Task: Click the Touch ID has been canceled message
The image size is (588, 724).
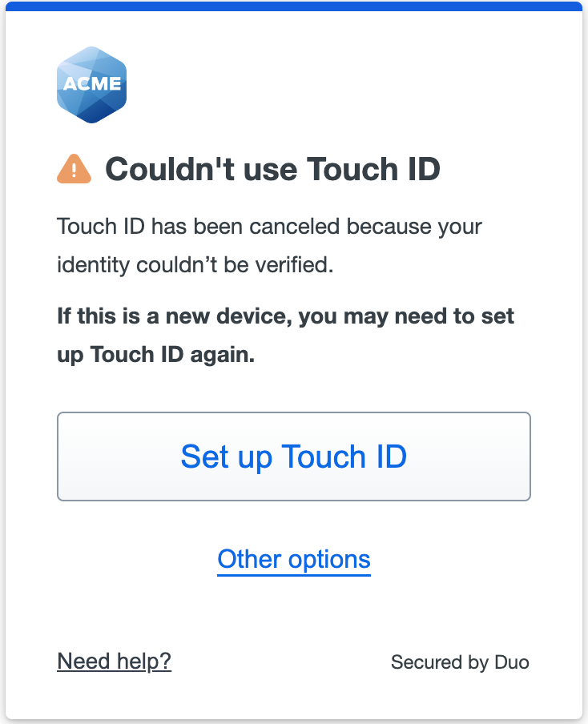Action: [x=269, y=246]
